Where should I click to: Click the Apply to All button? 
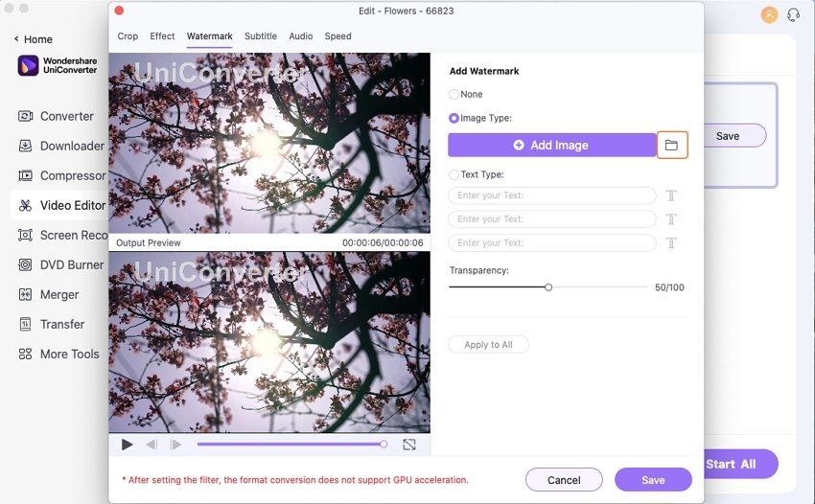pyautogui.click(x=488, y=345)
